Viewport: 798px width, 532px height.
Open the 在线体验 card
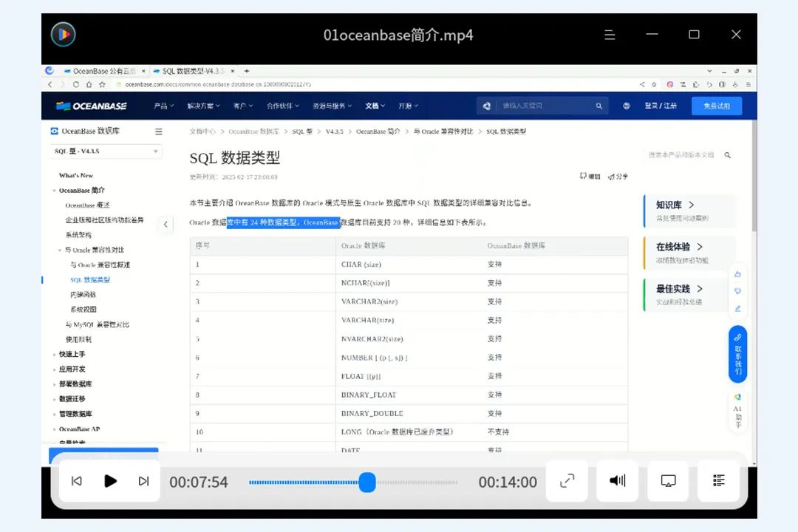689,253
